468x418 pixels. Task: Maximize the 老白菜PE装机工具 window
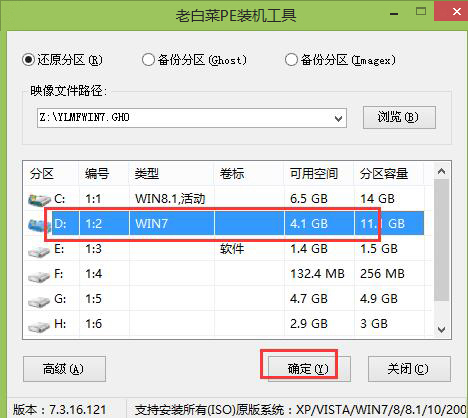click(x=421, y=12)
